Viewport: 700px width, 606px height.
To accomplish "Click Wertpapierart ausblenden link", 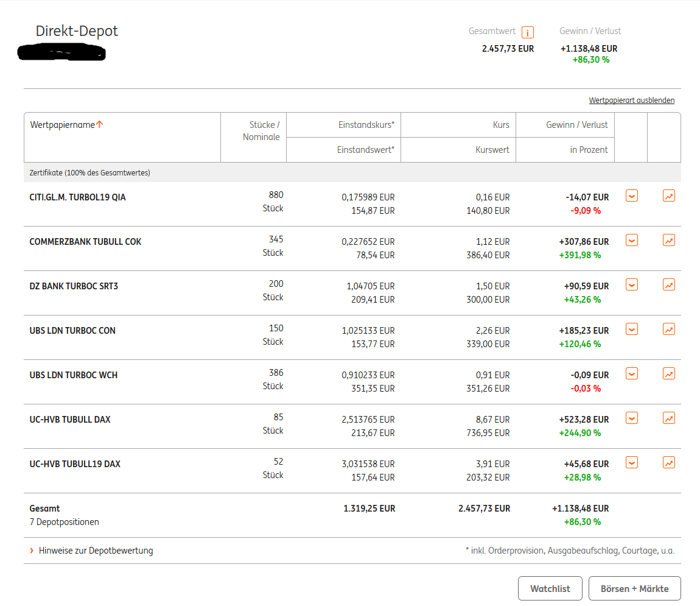I will (x=631, y=100).
